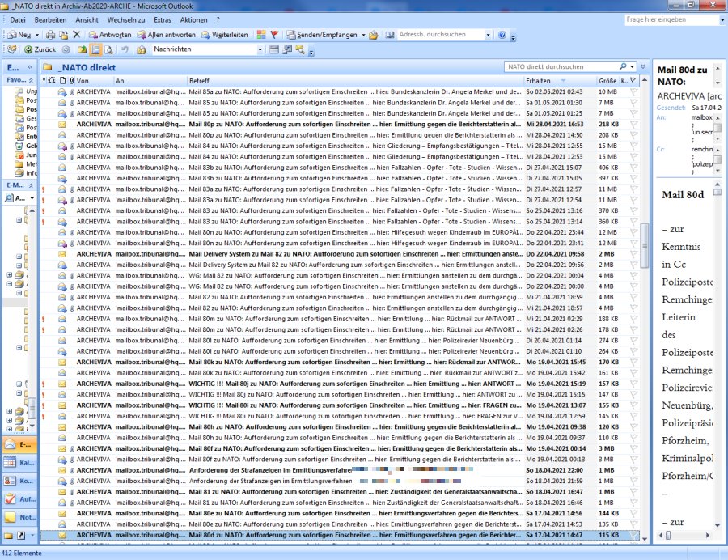
Task: Collapse the Favoritenordner section chevron
Action: pyautogui.click(x=31, y=80)
